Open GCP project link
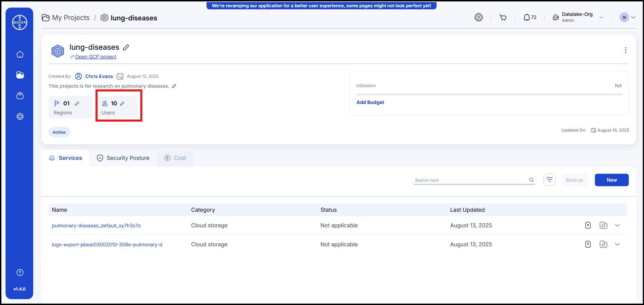 click(95, 57)
